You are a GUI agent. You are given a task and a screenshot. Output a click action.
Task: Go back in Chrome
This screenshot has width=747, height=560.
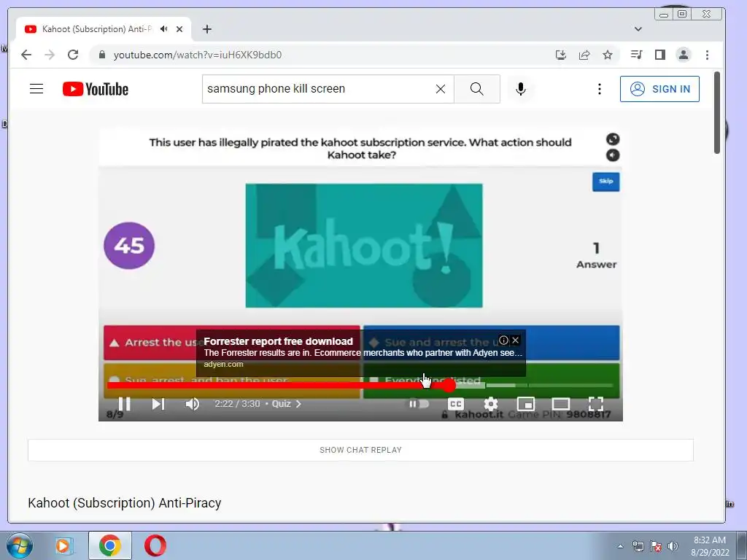[x=26, y=55]
